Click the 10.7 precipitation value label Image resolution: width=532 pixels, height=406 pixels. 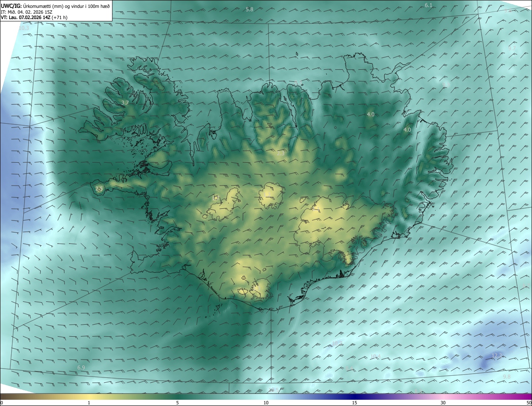337,343
